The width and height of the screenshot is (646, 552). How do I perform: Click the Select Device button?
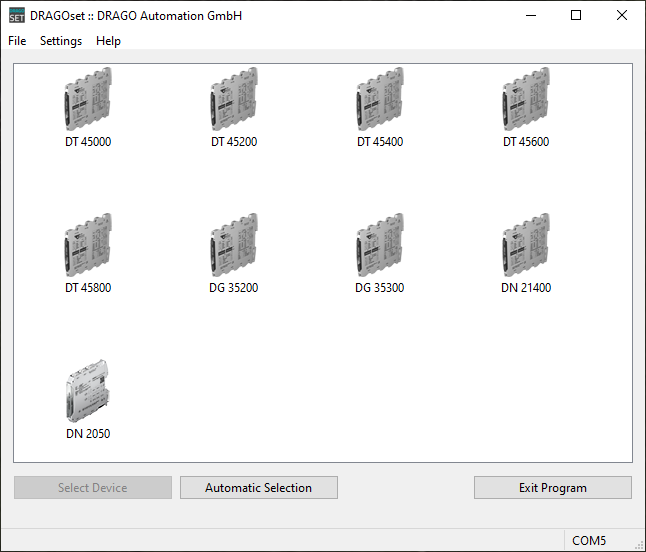93,488
